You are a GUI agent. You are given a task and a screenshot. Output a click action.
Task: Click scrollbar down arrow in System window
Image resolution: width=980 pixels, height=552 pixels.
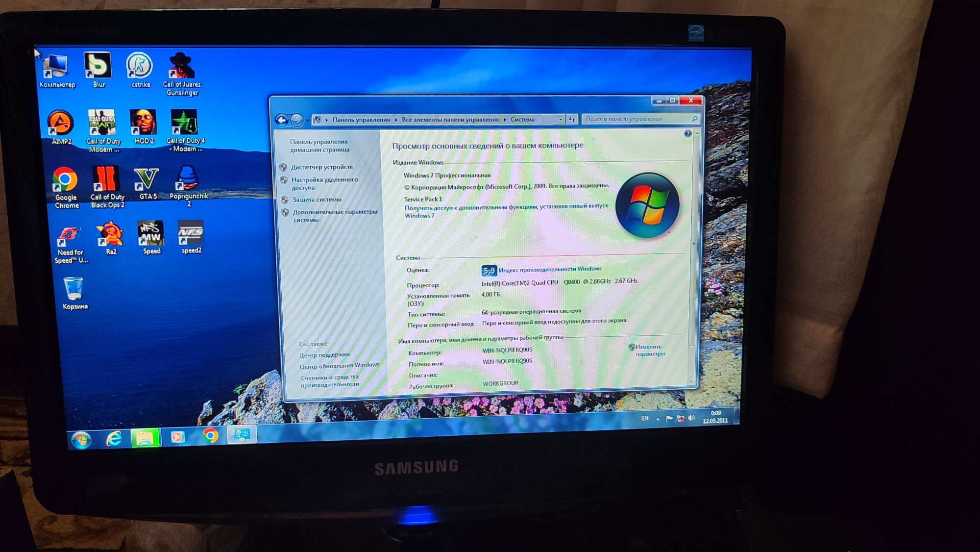692,381
